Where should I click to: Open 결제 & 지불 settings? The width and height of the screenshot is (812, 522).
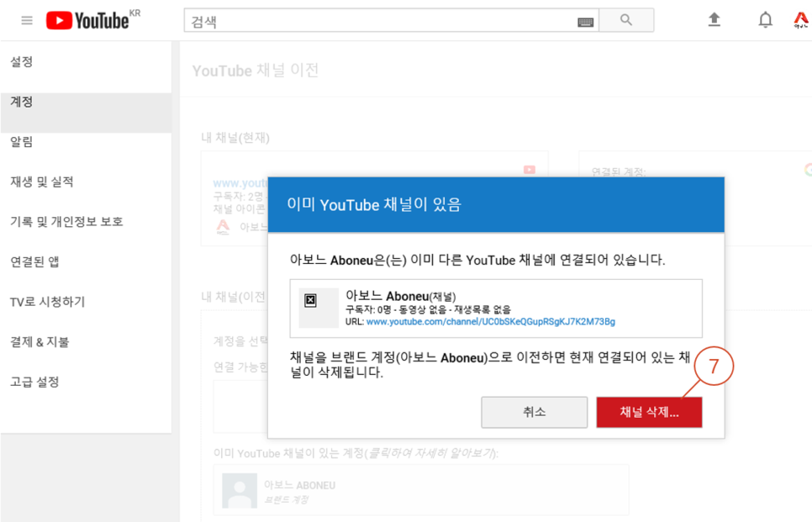tap(40, 342)
